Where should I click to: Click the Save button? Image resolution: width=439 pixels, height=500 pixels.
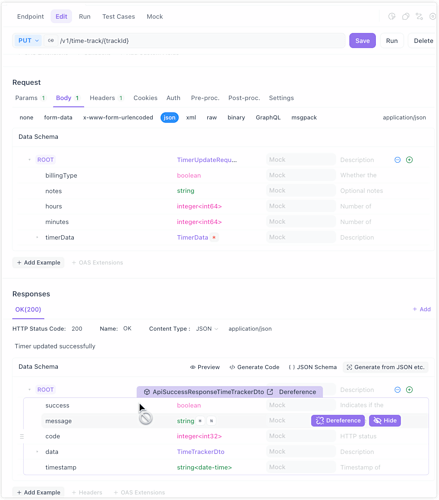[x=362, y=41]
